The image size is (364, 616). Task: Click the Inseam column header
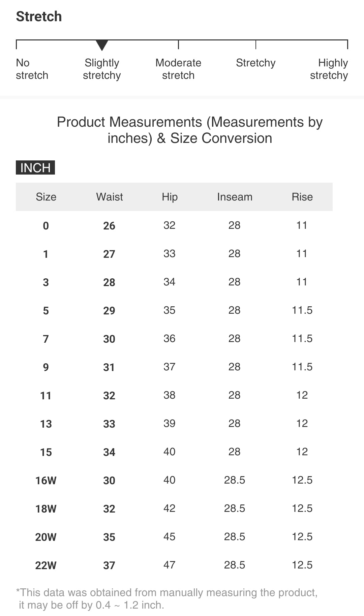(x=235, y=197)
